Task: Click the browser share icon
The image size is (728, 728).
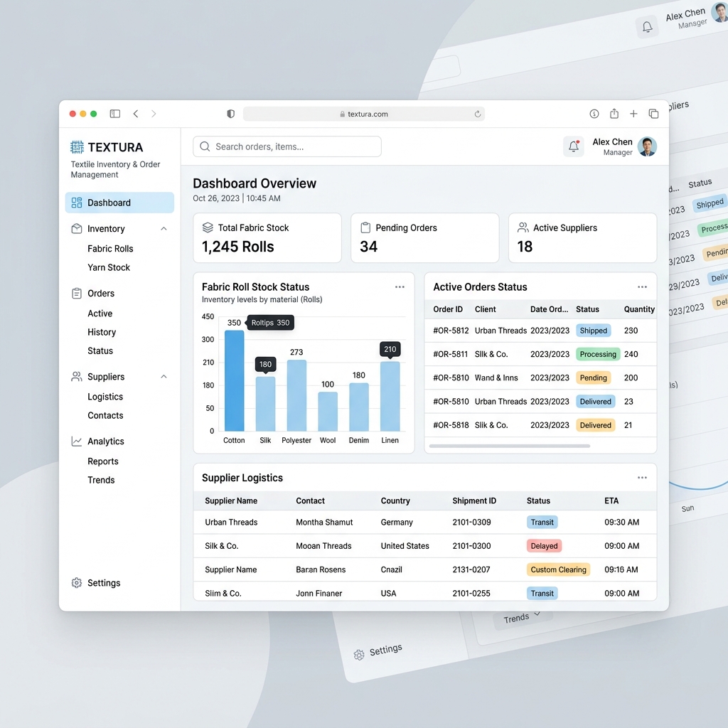Action: coord(614,113)
